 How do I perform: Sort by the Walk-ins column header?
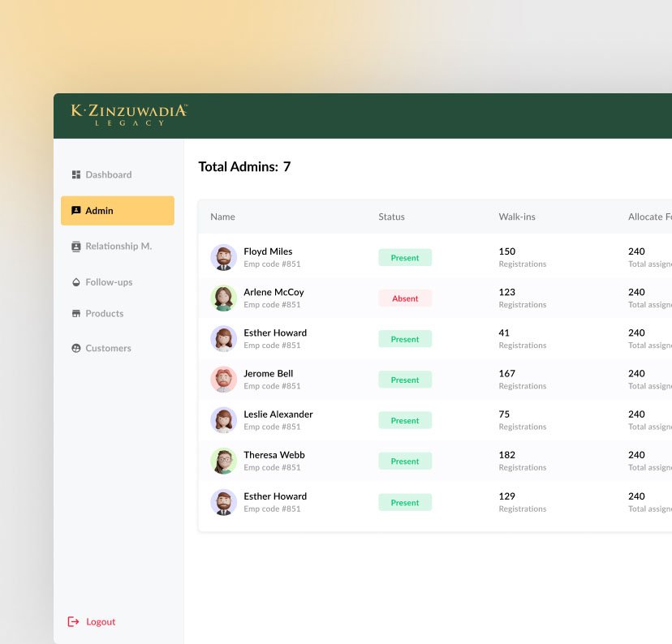tap(517, 217)
